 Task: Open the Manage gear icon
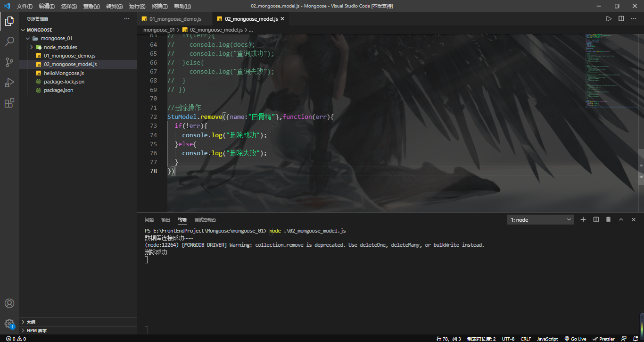click(9, 324)
